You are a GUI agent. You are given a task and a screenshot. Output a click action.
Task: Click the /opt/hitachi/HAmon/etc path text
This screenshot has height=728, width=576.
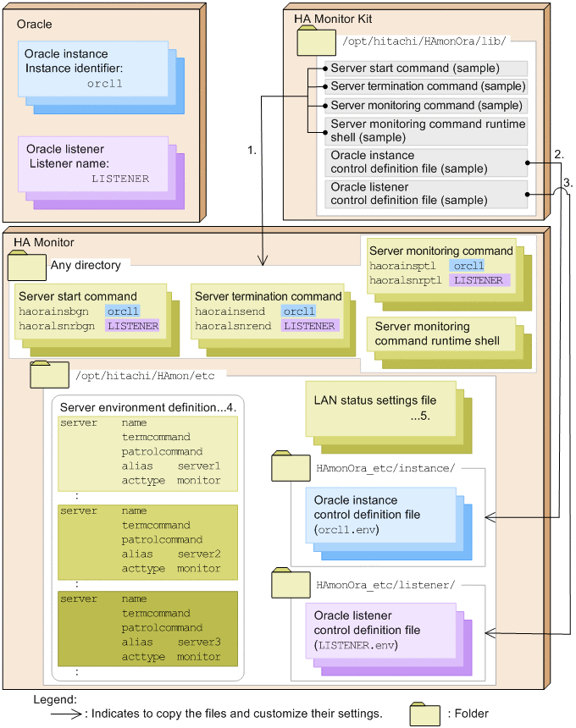145,376
